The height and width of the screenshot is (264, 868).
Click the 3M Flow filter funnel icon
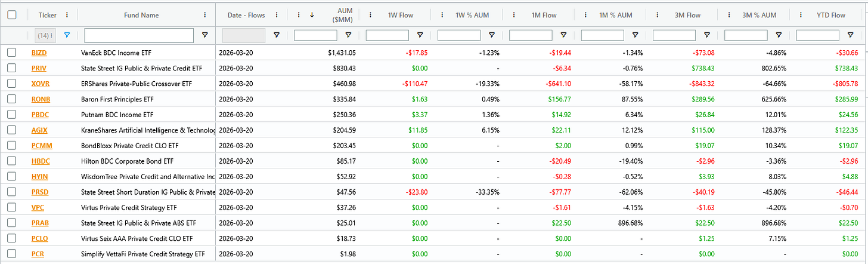pyautogui.click(x=706, y=35)
